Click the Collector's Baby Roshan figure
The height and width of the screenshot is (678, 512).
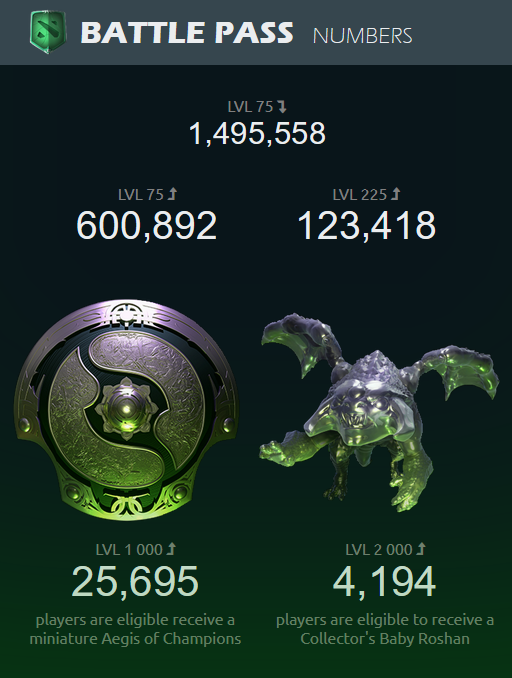(x=379, y=412)
